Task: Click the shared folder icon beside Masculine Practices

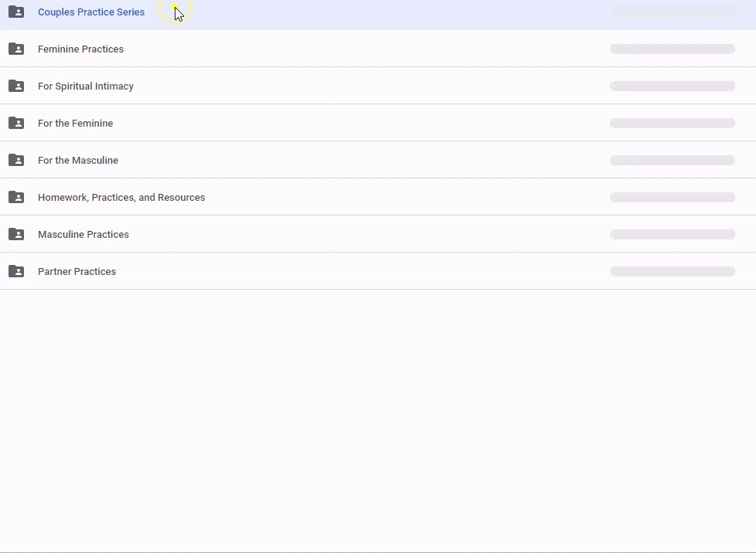Action: pyautogui.click(x=16, y=234)
